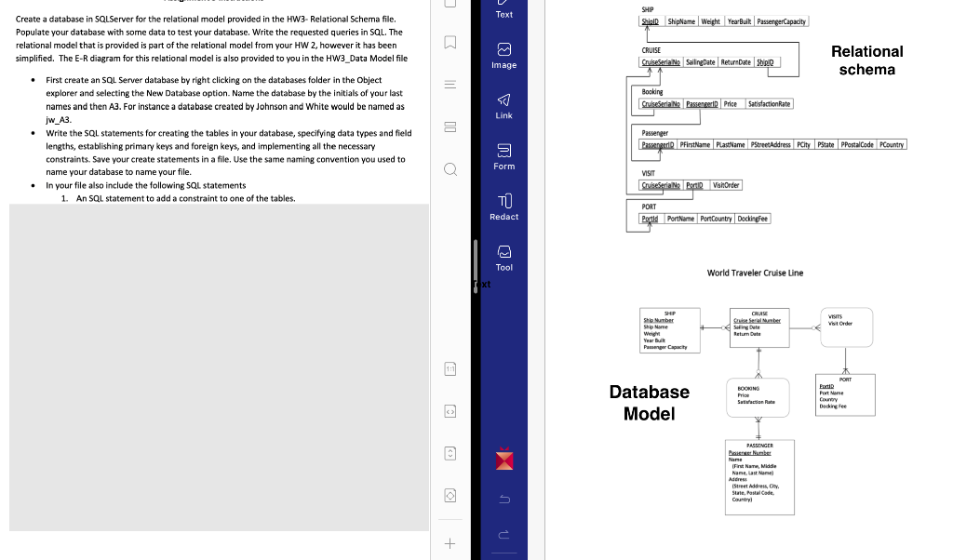
Task: Click PStreetAddress field in Passenger table
Action: pos(771,144)
